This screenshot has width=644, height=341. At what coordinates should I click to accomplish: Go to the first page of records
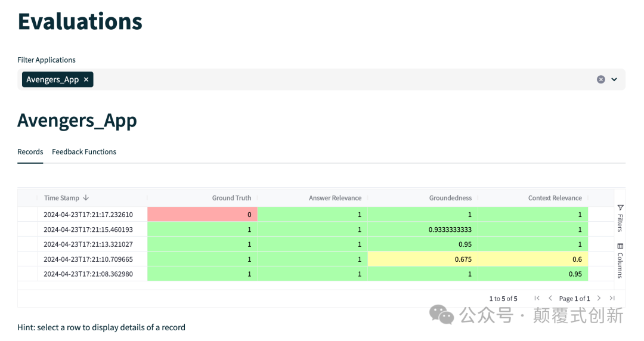pos(537,298)
